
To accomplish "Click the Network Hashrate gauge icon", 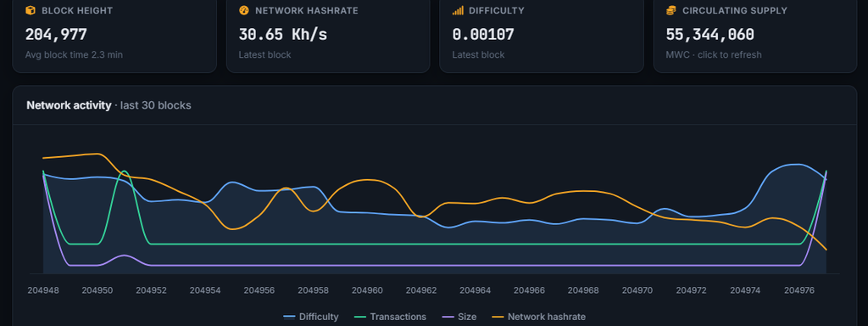I will (x=243, y=10).
